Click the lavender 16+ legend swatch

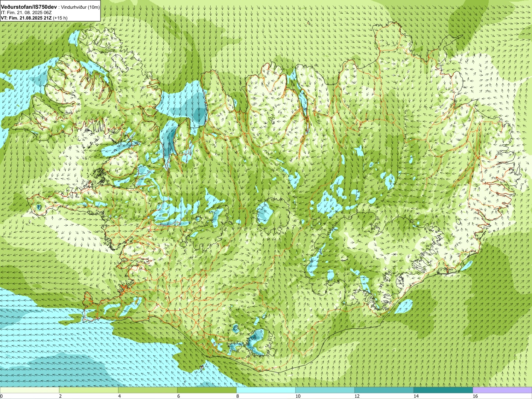(x=502, y=390)
